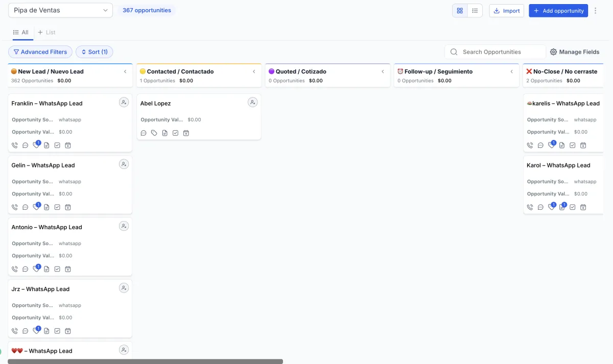Click the add List tab
The image size is (613, 364).
(46, 32)
